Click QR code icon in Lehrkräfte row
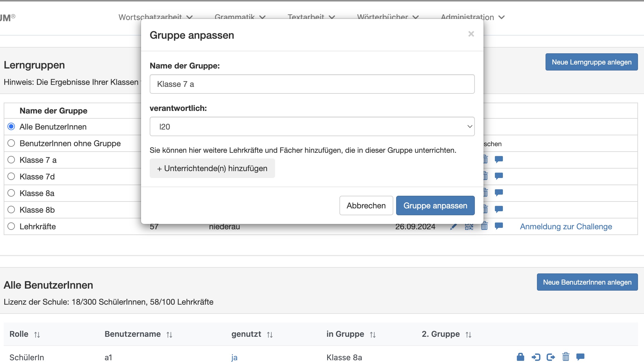644x364 pixels. 469,227
